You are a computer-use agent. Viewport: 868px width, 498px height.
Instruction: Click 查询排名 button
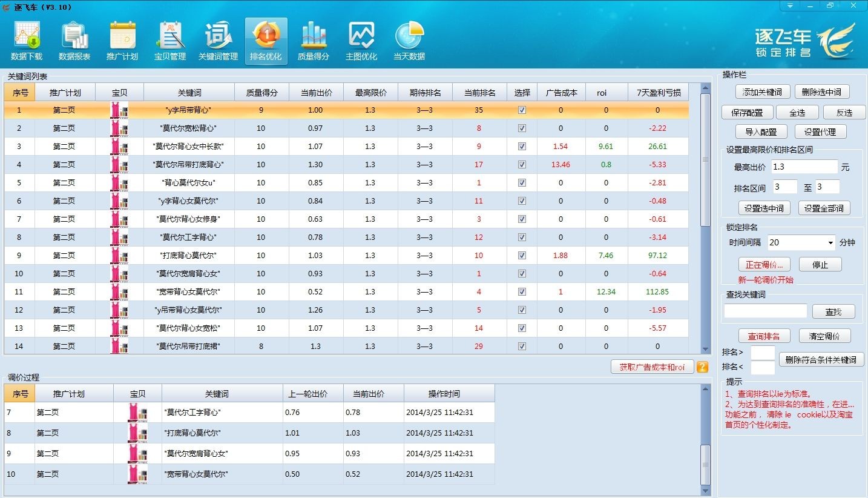[764, 336]
